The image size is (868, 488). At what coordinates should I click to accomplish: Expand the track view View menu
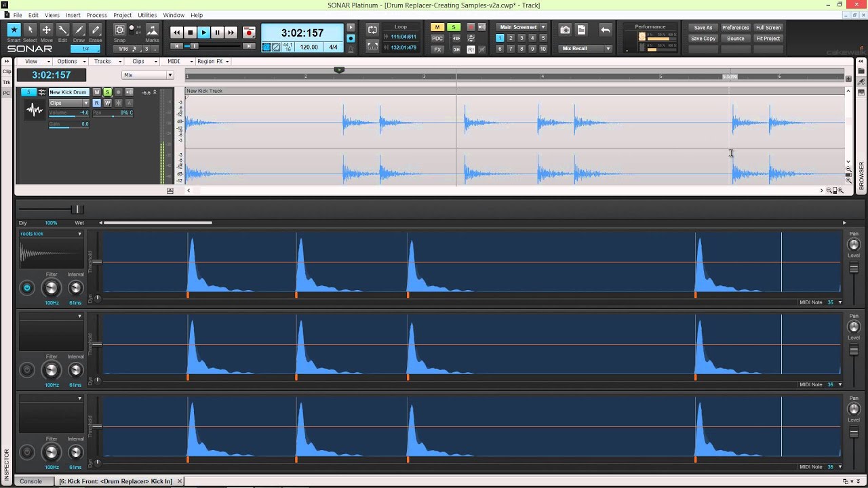pos(33,61)
